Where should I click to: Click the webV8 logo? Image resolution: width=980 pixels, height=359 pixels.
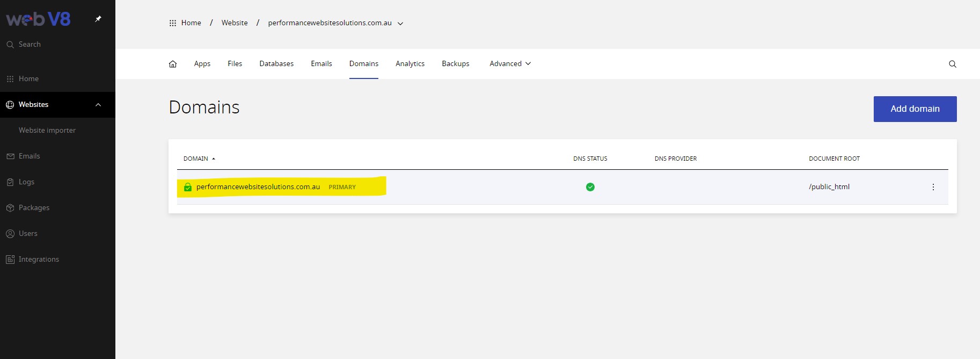tap(38, 19)
